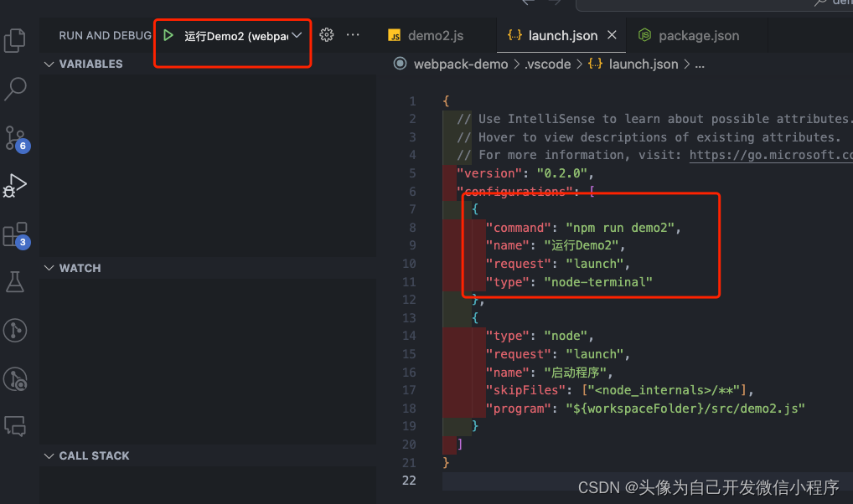Open the debug more actions ellipsis menu
Screen dimensions: 853x504
click(x=352, y=35)
